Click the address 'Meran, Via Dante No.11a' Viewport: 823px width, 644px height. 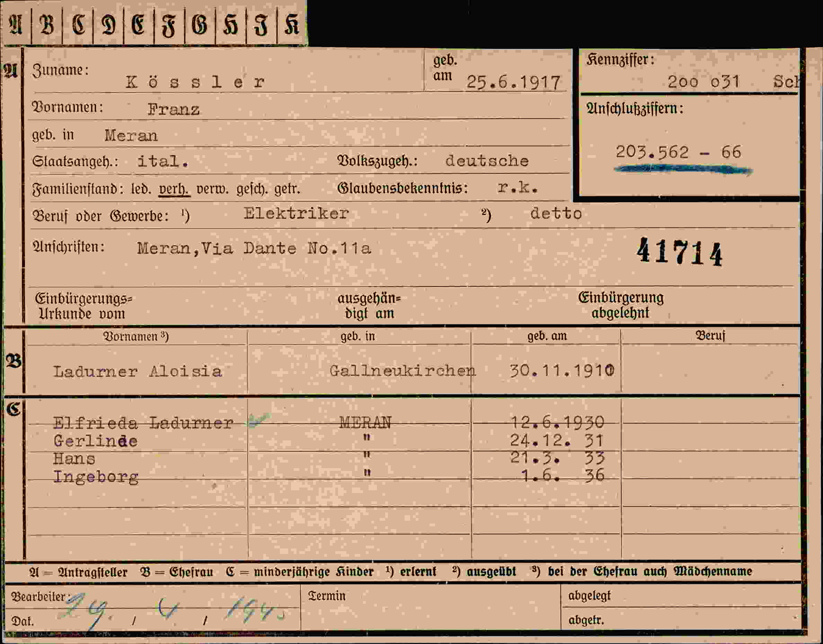[254, 249]
